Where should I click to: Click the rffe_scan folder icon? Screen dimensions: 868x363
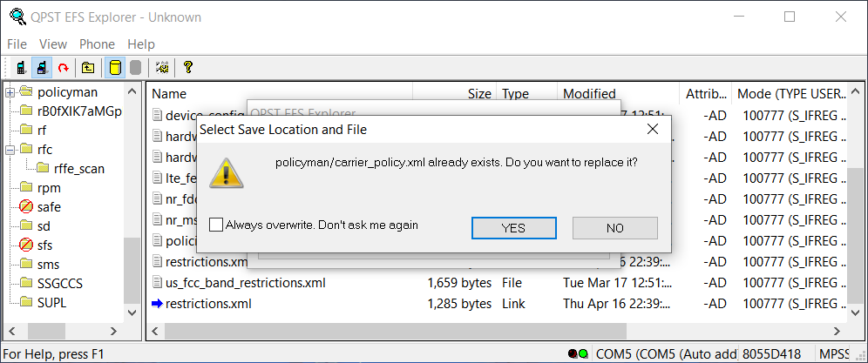tap(44, 168)
